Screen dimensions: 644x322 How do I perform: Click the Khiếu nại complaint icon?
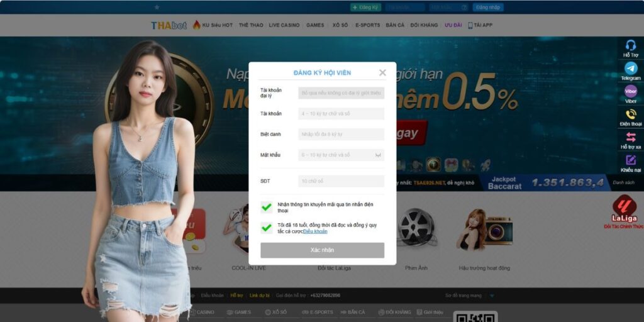coord(630,160)
